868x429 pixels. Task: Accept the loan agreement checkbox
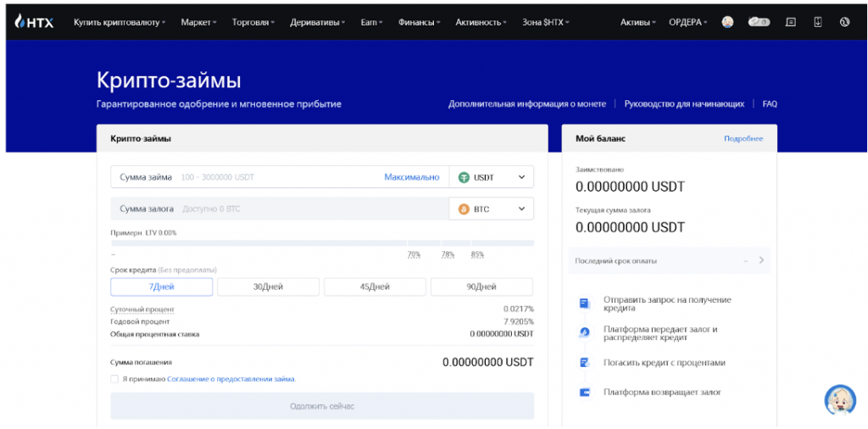click(x=114, y=379)
